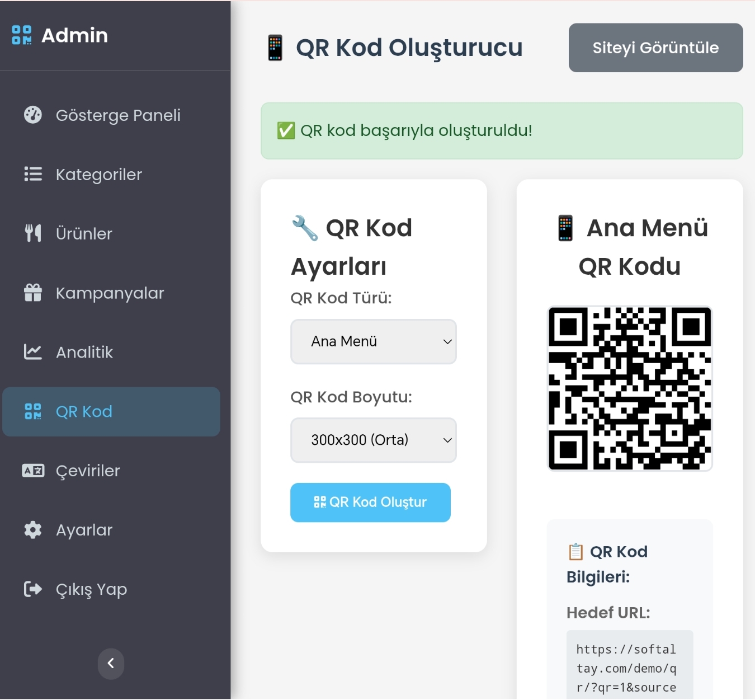Click the 'QR Kod Türü:' label
Image resolution: width=755 pixels, height=700 pixels.
[x=341, y=298]
